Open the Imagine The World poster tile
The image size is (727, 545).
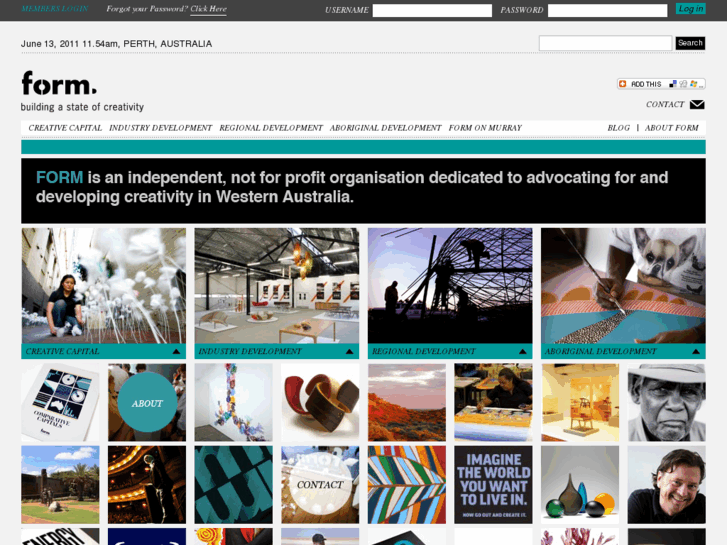[493, 485]
